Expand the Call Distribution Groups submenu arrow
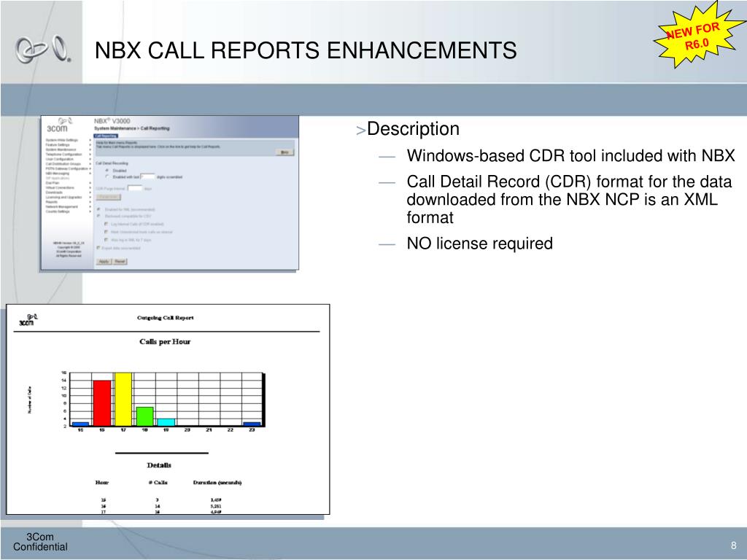 pyautogui.click(x=90, y=164)
